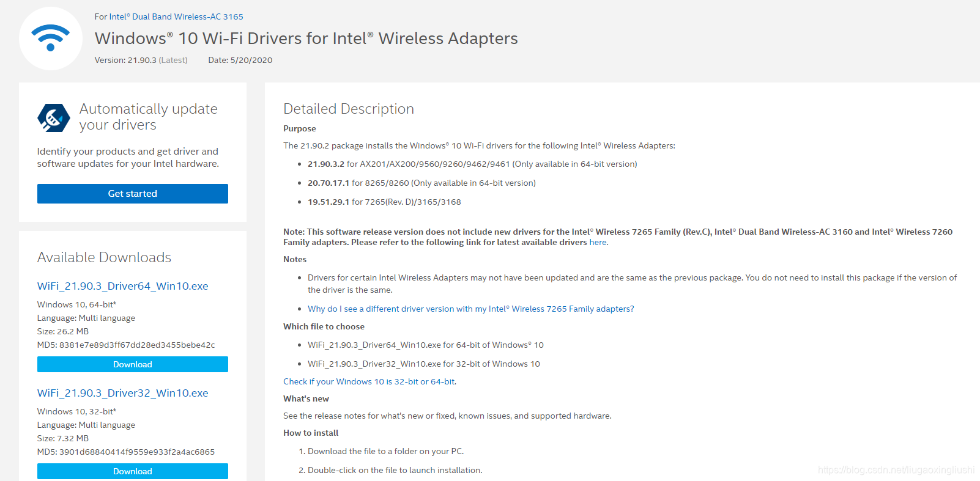Click step 1 'Download the file to a folder' text
Image resolution: width=980 pixels, height=481 pixels.
[386, 452]
